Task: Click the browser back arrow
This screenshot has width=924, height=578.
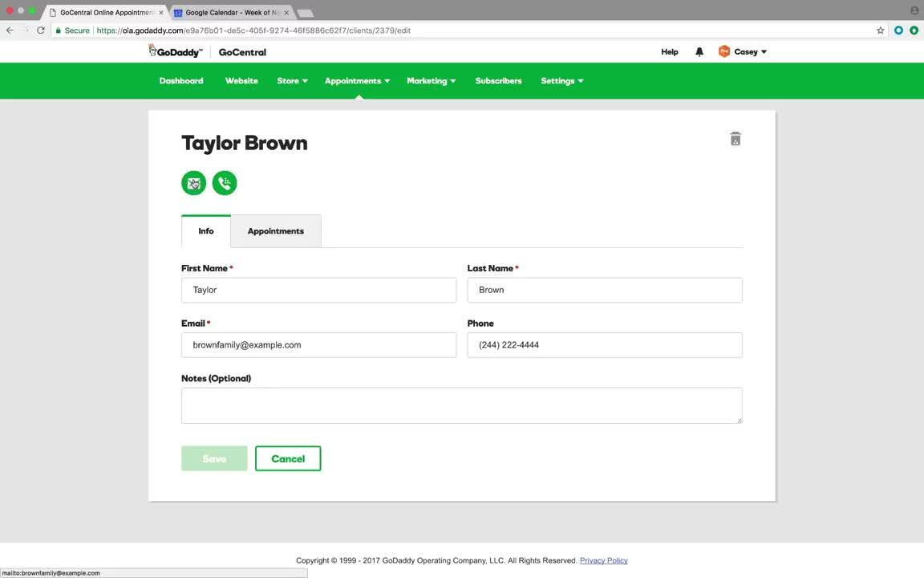Action: [x=10, y=30]
